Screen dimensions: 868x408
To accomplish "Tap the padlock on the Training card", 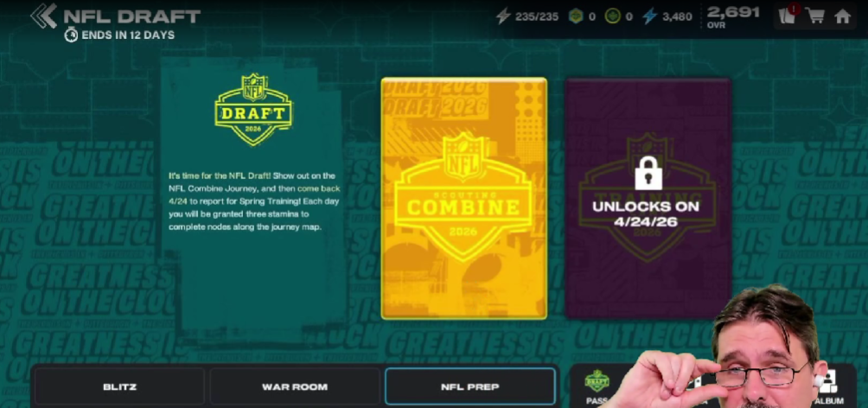I will (648, 172).
